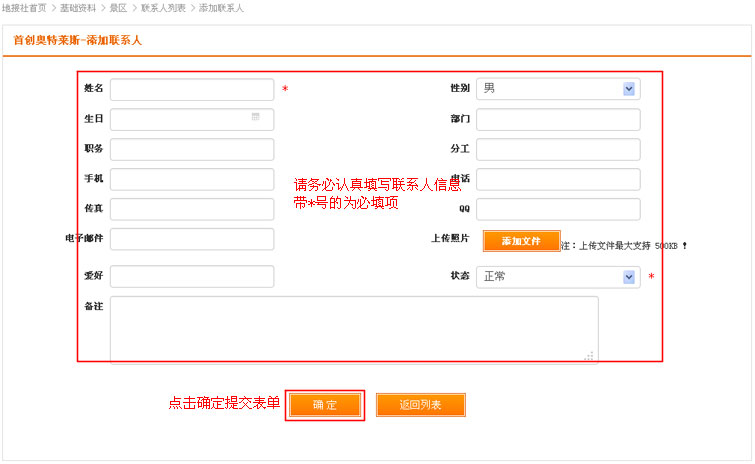
Task: Click into the 职务 text box
Action: click(x=191, y=150)
